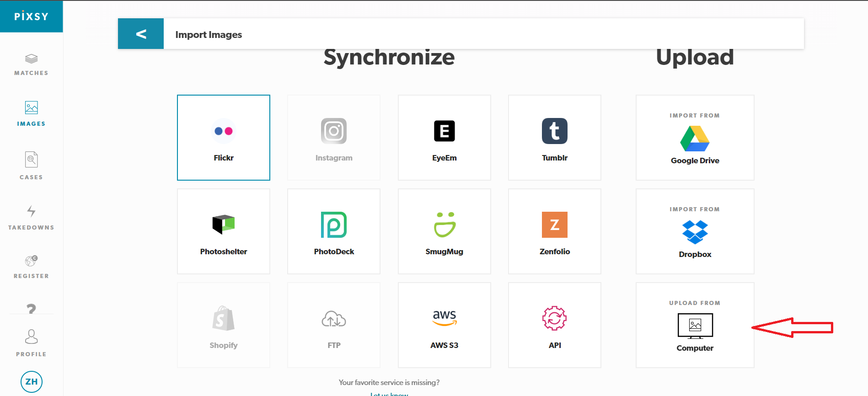
Task: Click the help question mark icon
Action: tap(31, 309)
